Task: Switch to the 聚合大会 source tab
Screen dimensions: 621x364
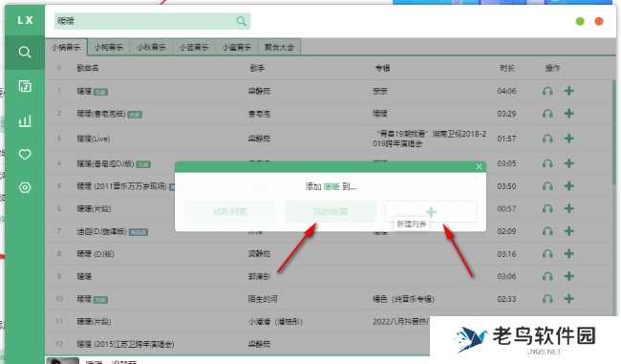Action: click(279, 47)
